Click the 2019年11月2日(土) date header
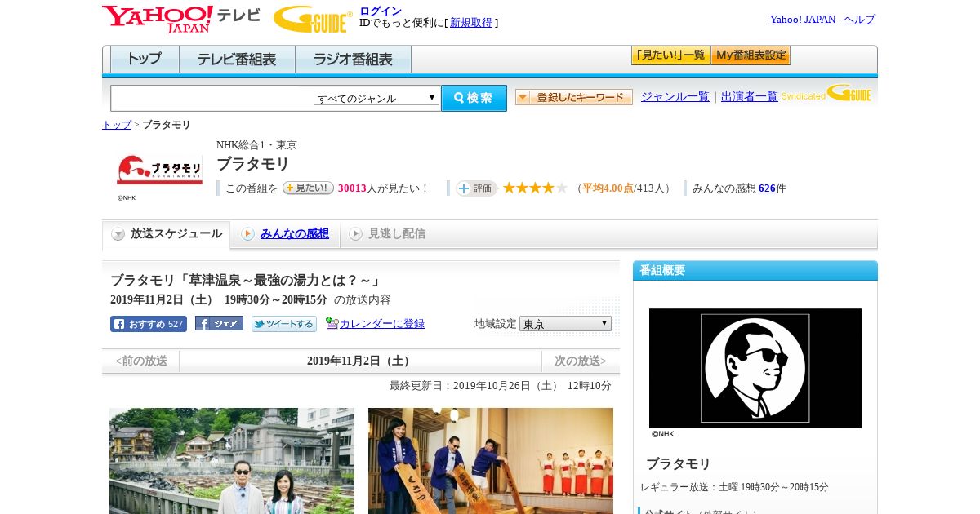980x514 pixels. (360, 361)
